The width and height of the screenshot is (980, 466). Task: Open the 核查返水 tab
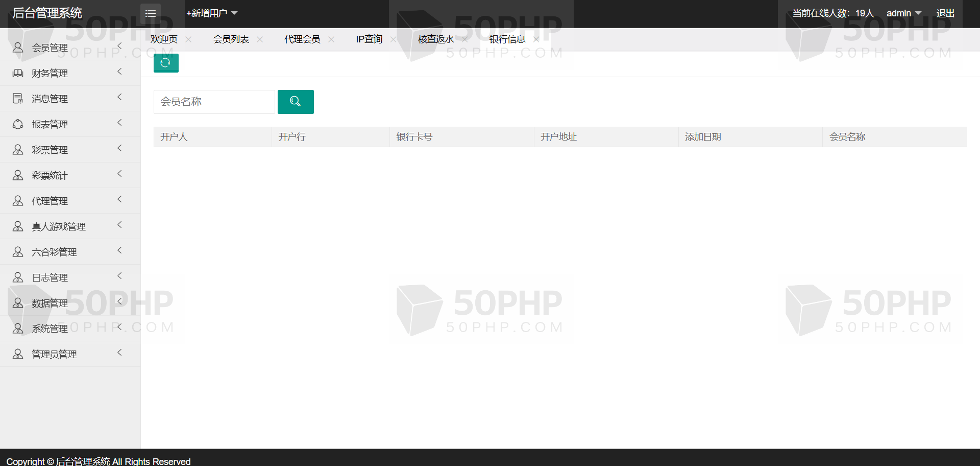coord(435,39)
